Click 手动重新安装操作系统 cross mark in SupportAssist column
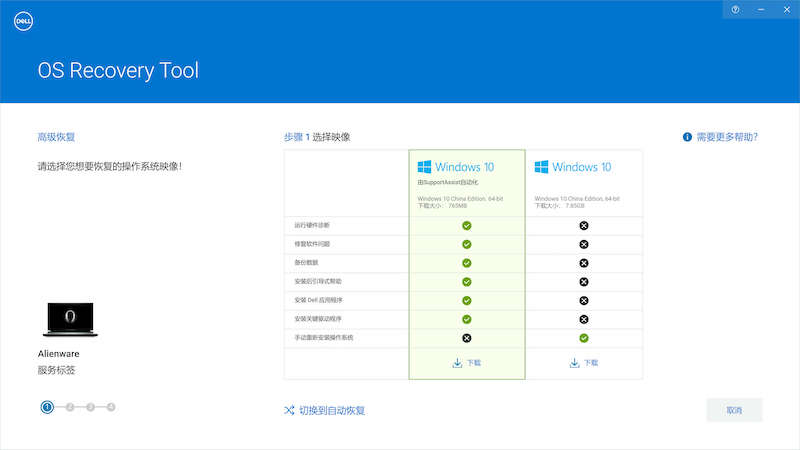The width and height of the screenshot is (800, 450). point(467,338)
